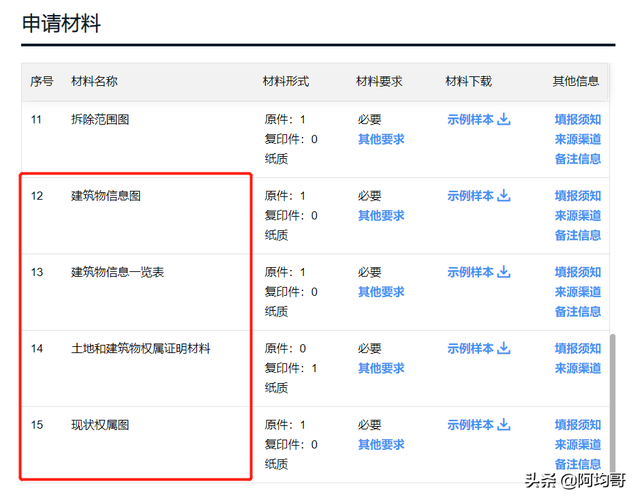
Task: Click the table's vertical scrollbar thumb
Action: (612, 404)
